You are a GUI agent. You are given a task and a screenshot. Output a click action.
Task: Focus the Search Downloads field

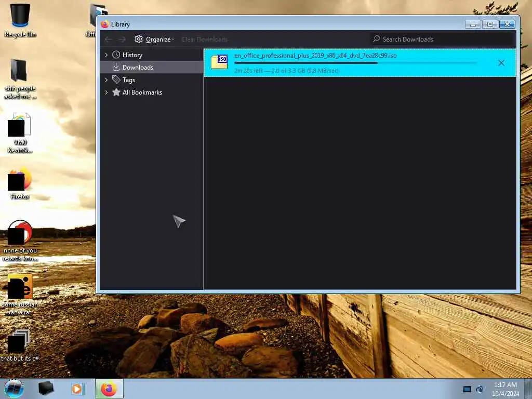point(443,39)
